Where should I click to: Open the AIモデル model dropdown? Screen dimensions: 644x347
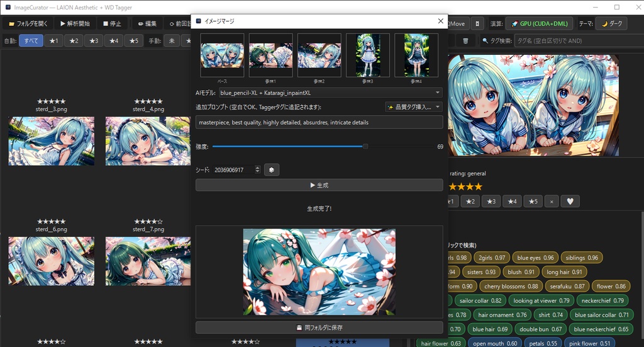pos(331,93)
